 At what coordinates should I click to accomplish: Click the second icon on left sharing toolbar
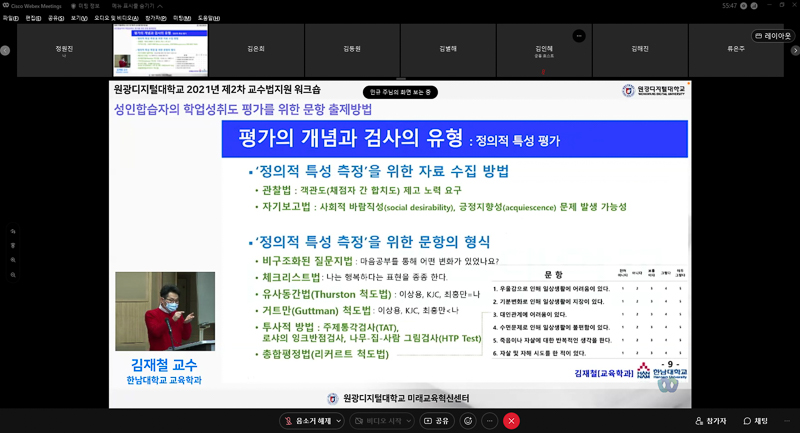13,245
